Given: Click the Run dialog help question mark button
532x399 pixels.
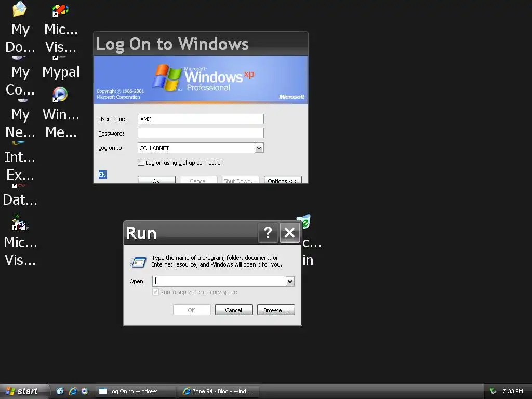Looking at the screenshot, I should [x=268, y=233].
